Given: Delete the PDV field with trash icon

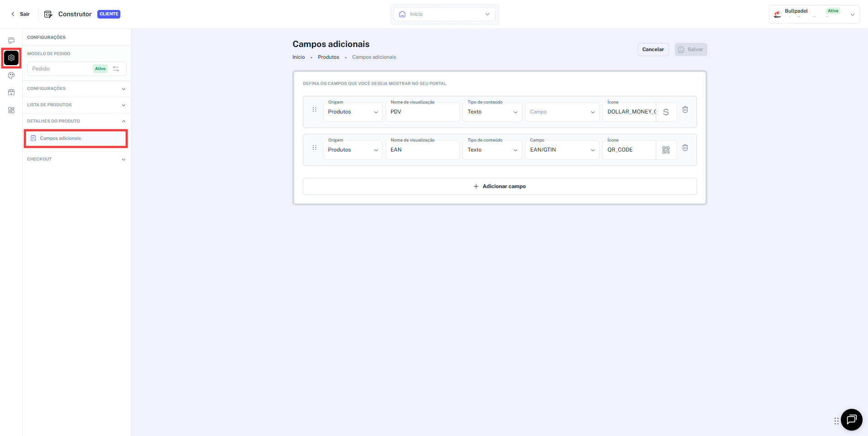Looking at the screenshot, I should pyautogui.click(x=685, y=109).
